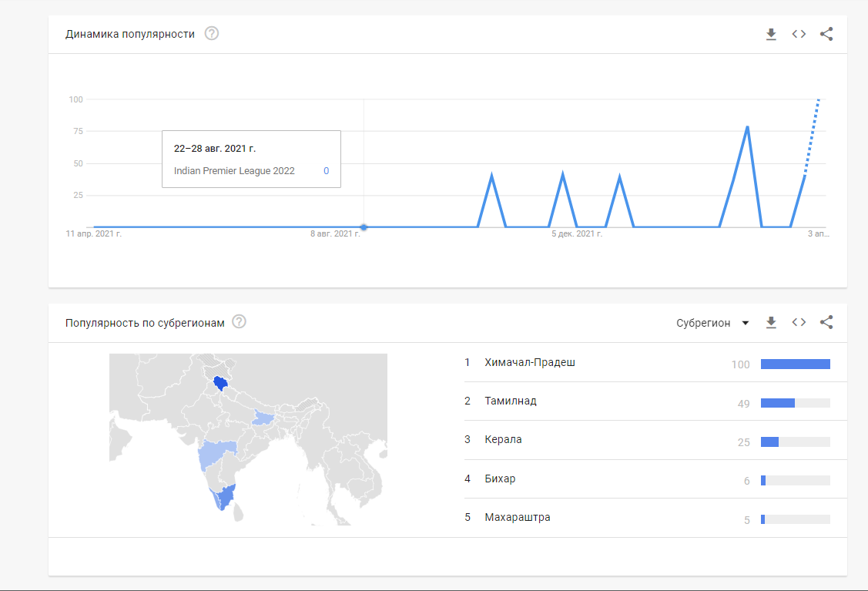Click the Химачал-Прадеш popularity bar
This screenshot has height=591, width=868.
coord(796,364)
